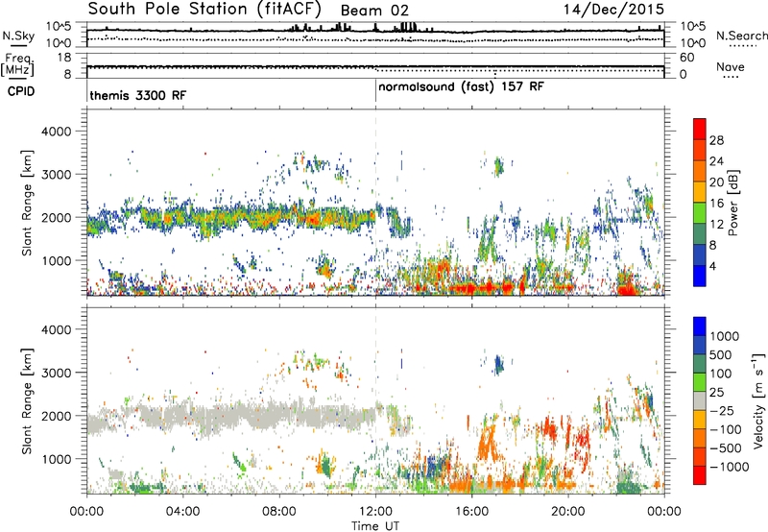This screenshot has width=768, height=532.
Task: Click the 'Freq. [MHz]' axis label
Action: [x=17, y=64]
